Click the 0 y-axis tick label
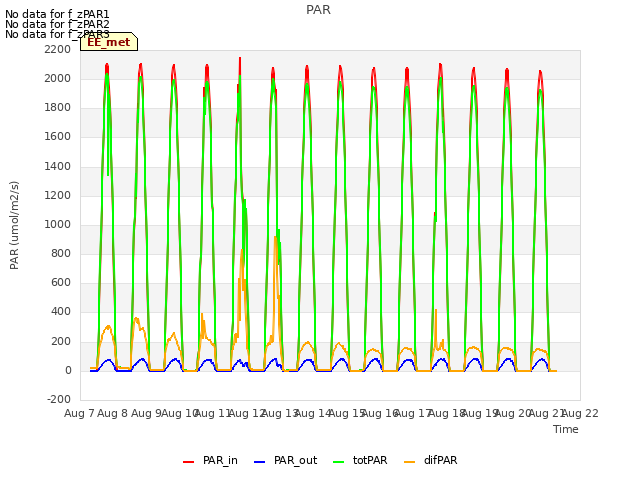640x480 pixels. (x=68, y=371)
